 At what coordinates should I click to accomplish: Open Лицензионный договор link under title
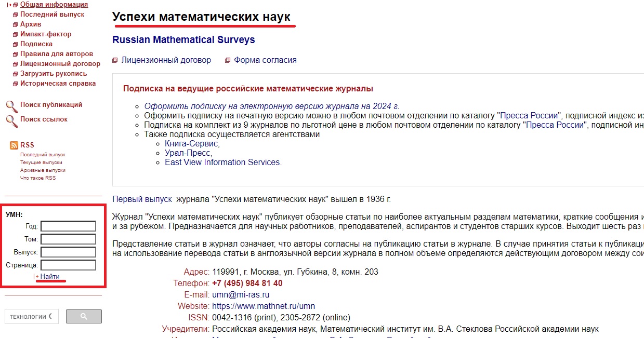tap(166, 60)
